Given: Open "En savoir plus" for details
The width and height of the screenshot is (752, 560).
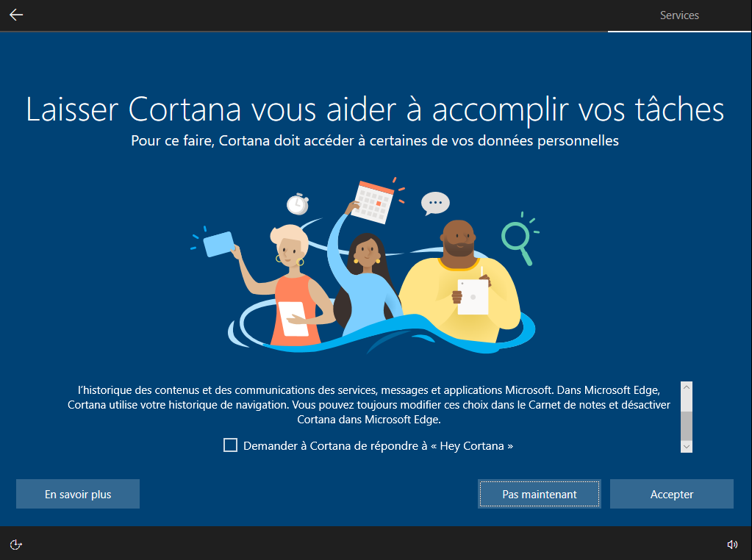Looking at the screenshot, I should coord(78,494).
